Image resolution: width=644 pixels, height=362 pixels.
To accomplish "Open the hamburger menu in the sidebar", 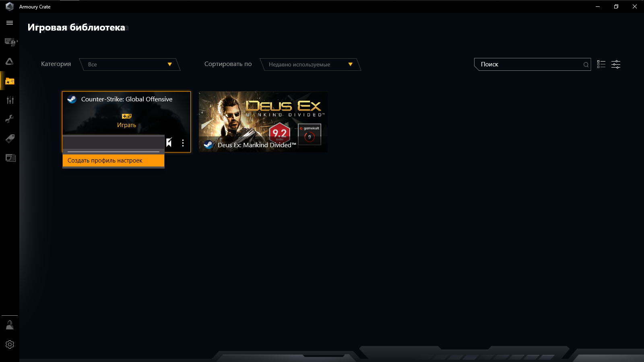I will coord(10,23).
